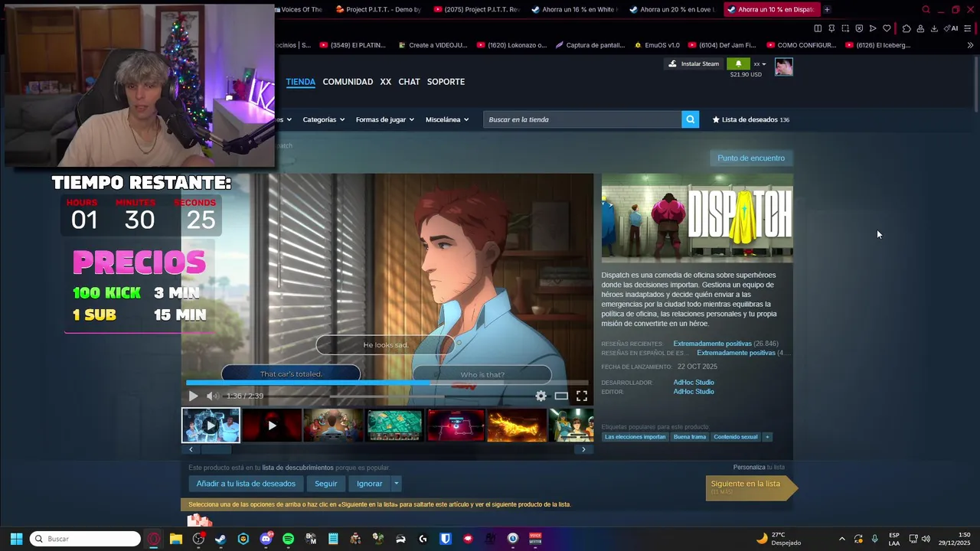Seek along the trailer progress bar
The image size is (980, 551).
click(387, 383)
